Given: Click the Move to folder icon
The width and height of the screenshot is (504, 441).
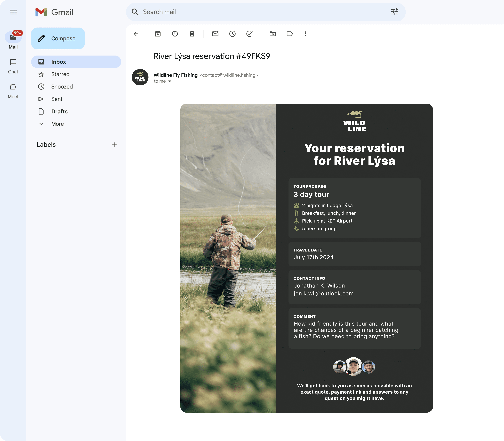Looking at the screenshot, I should click(273, 34).
